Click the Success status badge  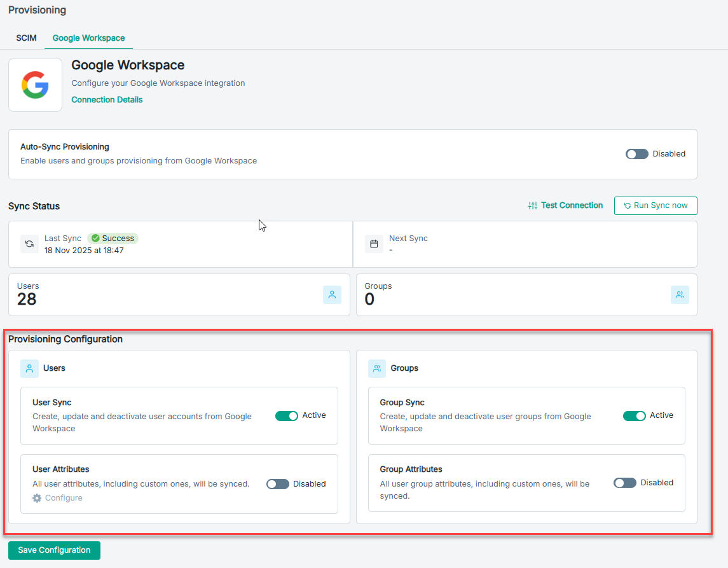(x=113, y=239)
